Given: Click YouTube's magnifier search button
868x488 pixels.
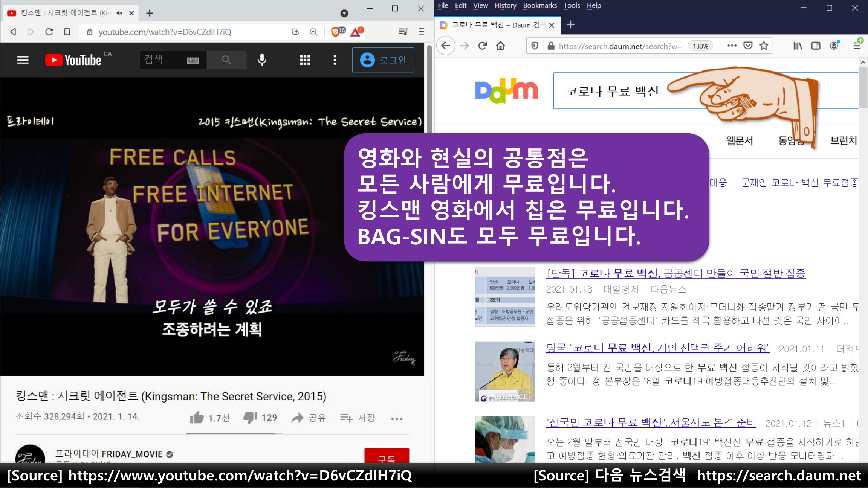Looking at the screenshot, I should pos(226,60).
